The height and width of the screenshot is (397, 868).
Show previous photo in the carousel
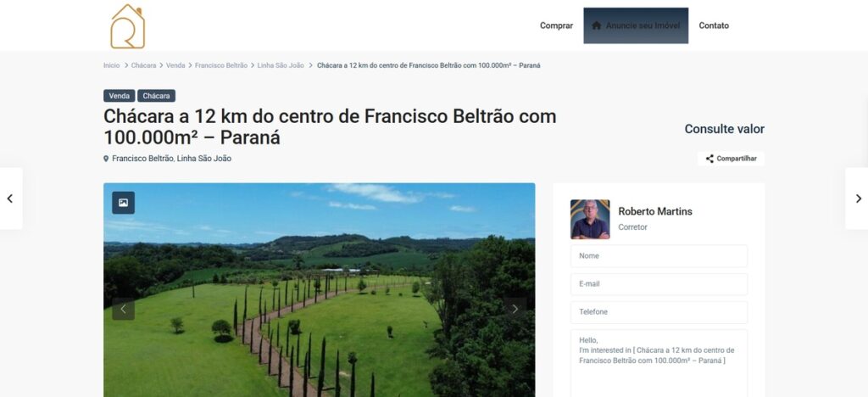123,309
